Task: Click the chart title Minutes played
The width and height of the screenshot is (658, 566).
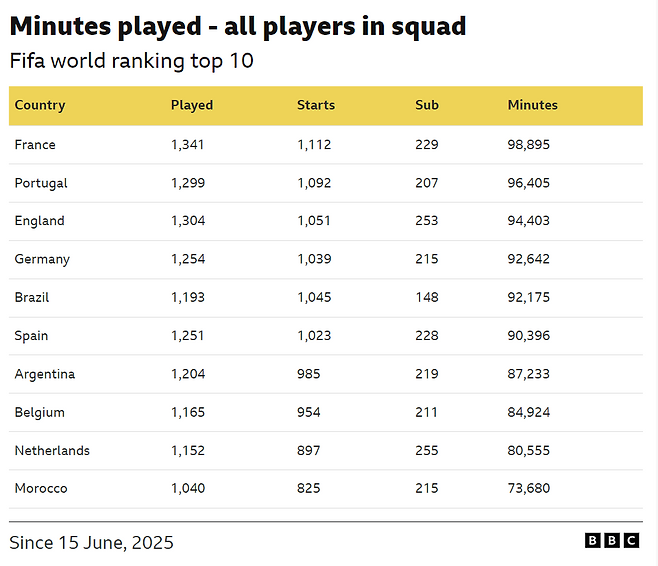Action: tap(238, 26)
